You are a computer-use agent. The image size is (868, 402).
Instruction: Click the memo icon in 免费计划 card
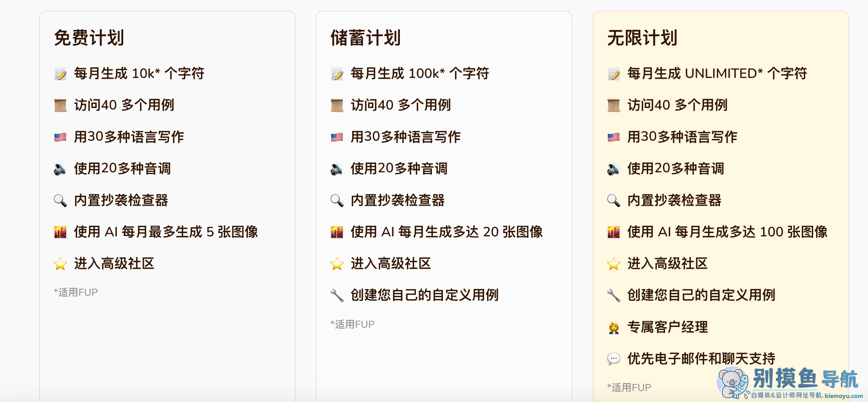[x=60, y=74]
